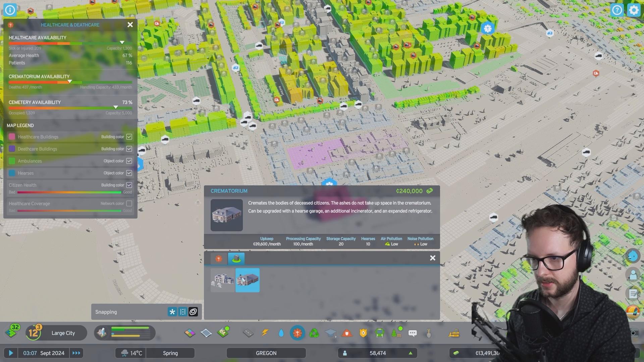Open the side panel icon above the journal

(x=633, y=275)
